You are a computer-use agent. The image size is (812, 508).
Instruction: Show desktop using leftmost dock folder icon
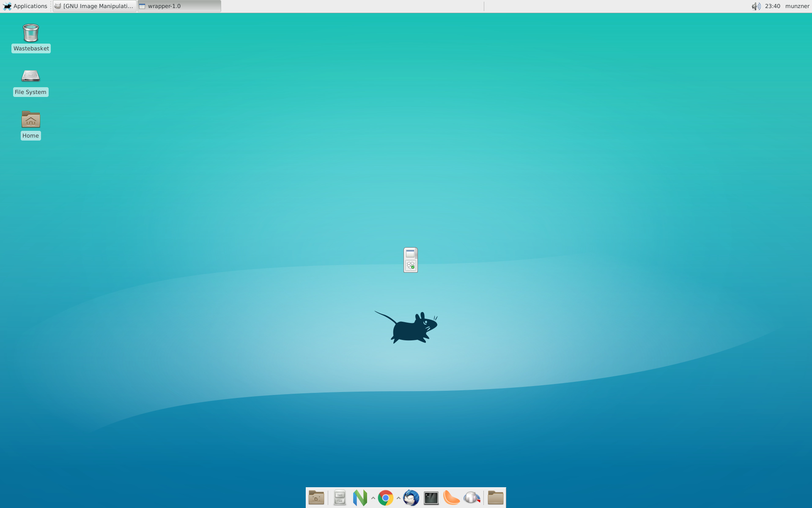click(316, 498)
